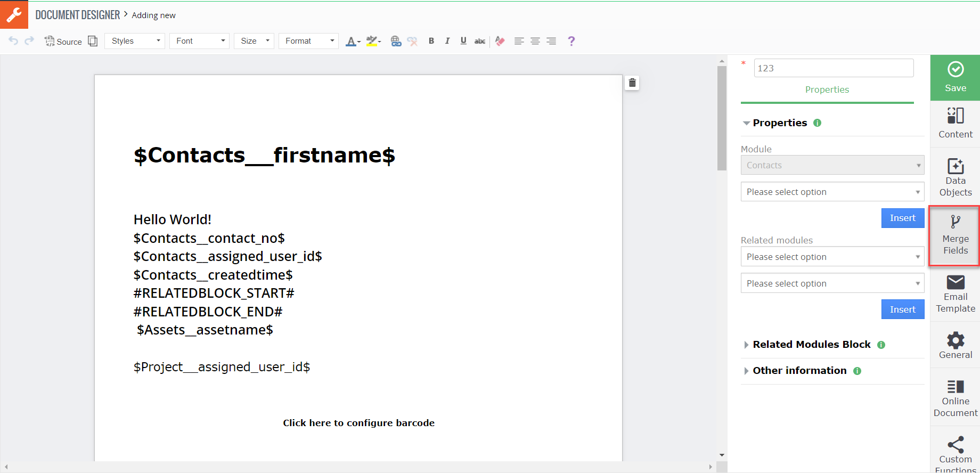Open the first Related modules dropdown
Screen dimensions: 980x473
(x=832, y=257)
